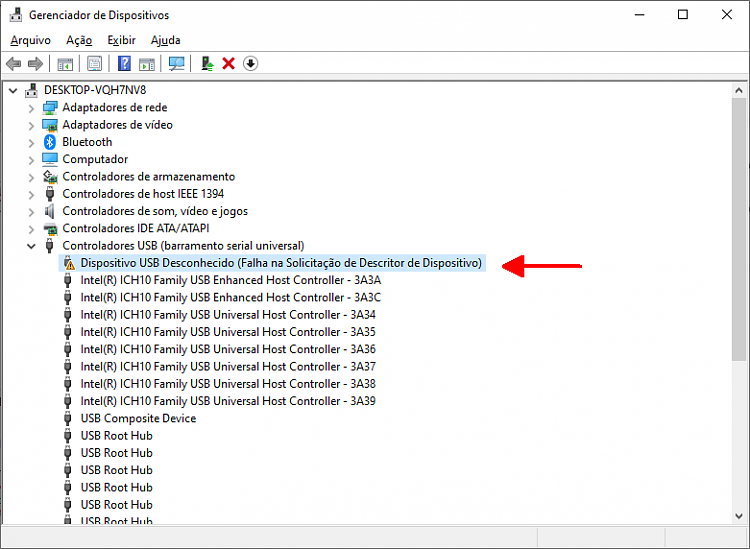Open the Properties sheet toolbar icon
750x549 pixels.
[94, 64]
